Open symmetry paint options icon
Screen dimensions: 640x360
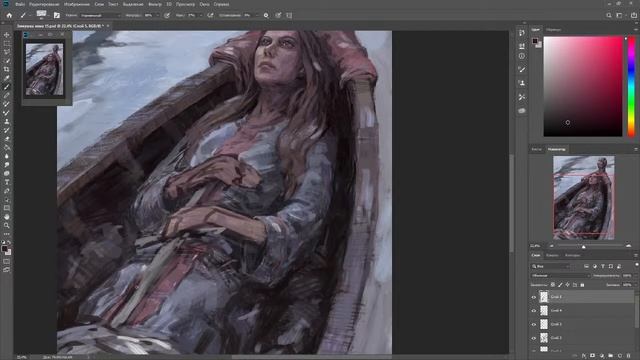click(289, 16)
